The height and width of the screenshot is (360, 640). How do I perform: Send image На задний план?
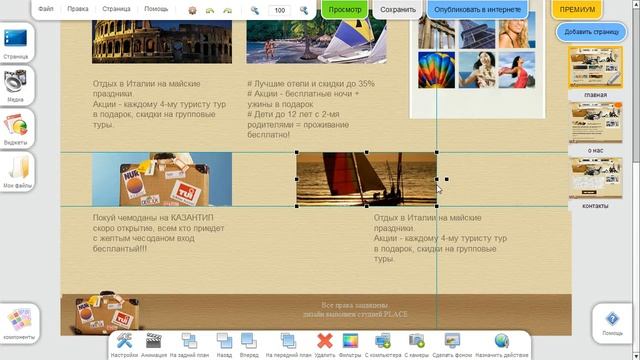coord(189,345)
